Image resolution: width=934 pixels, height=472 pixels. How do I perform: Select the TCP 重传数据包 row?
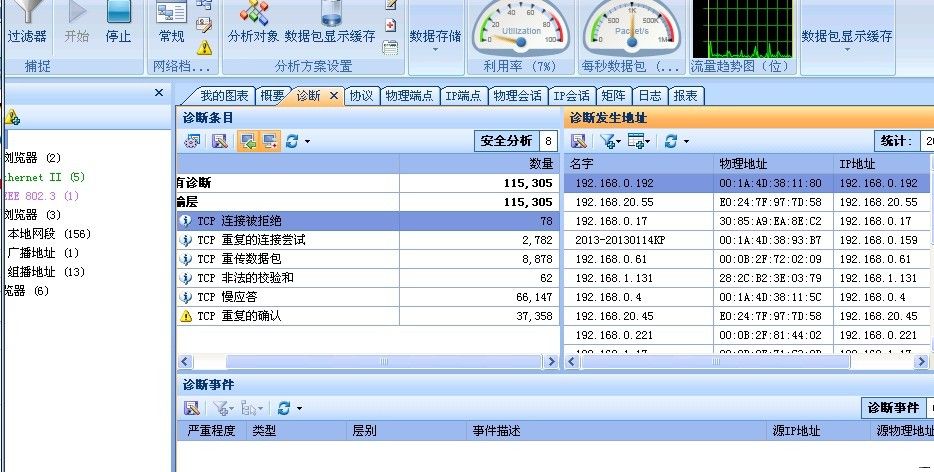[x=368, y=259]
